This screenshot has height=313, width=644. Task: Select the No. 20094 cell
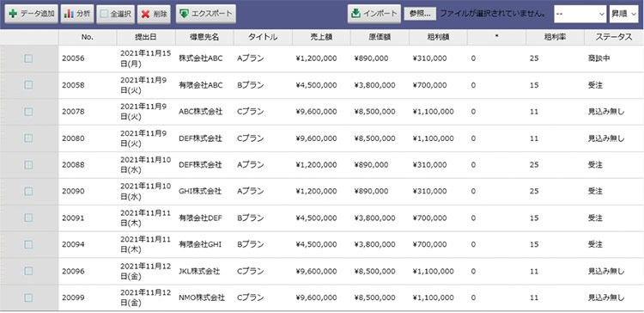click(x=73, y=244)
